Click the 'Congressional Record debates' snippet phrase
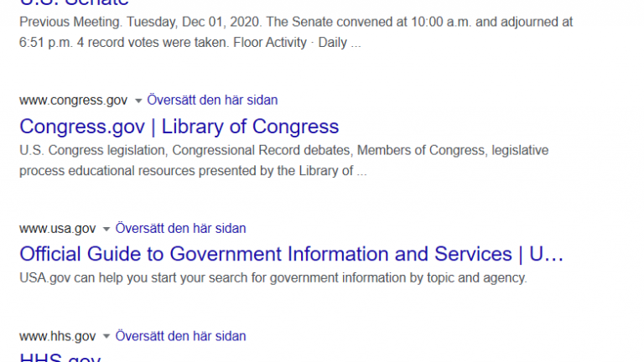644x362 pixels. [x=261, y=150]
